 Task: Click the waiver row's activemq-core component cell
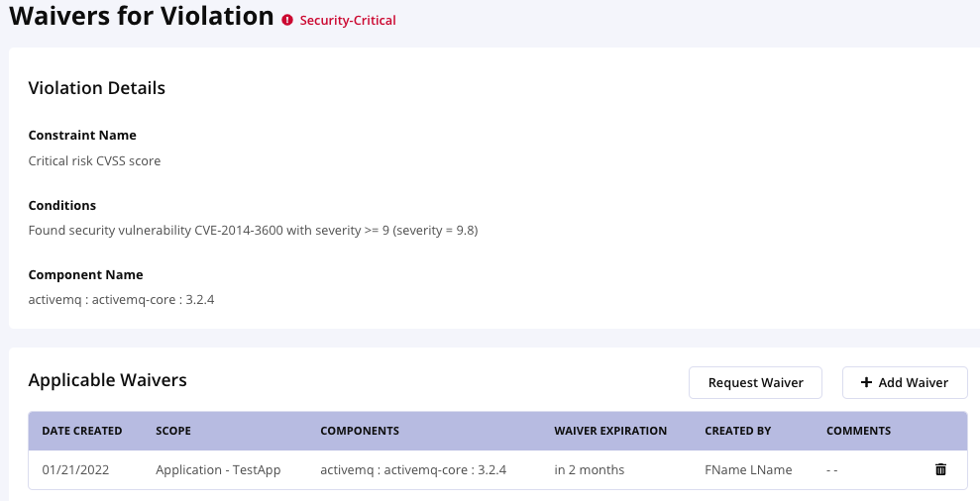[413, 470]
